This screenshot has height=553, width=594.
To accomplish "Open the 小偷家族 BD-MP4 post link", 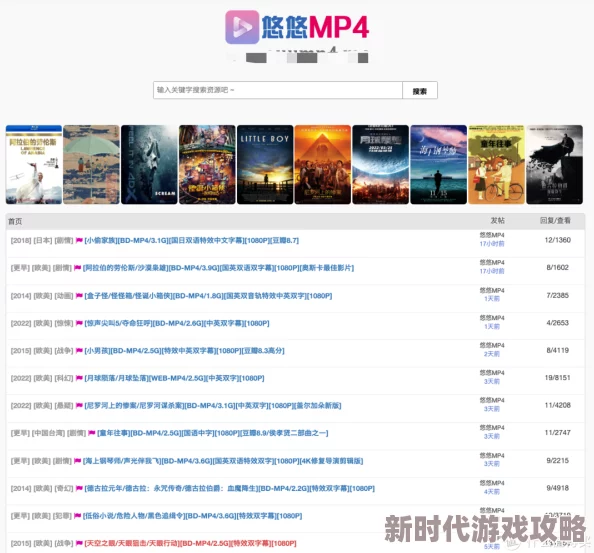I will 191,241.
